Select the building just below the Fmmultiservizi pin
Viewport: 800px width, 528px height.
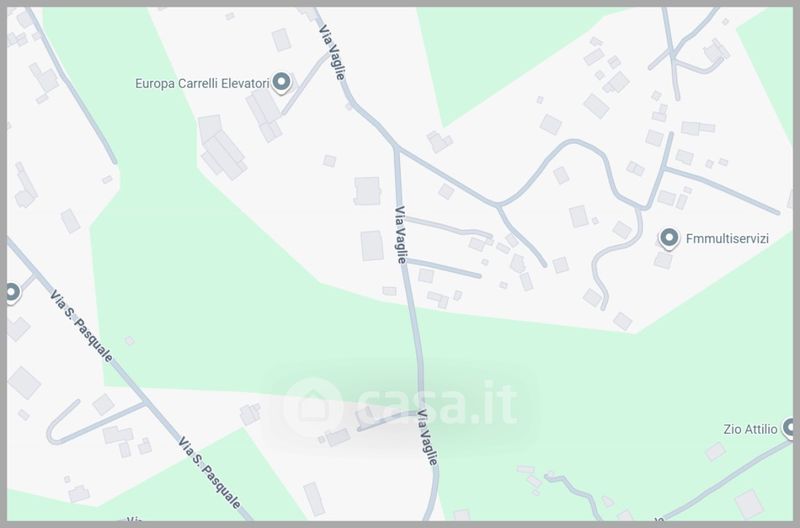click(x=663, y=260)
